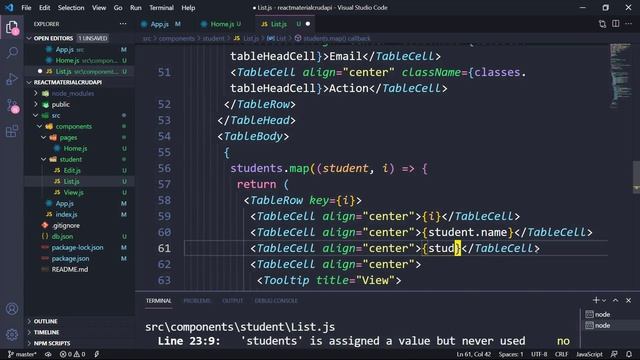Open the terminal launch profile dropdown arrow
This screenshot has width=640, height=360.
coord(604,300)
